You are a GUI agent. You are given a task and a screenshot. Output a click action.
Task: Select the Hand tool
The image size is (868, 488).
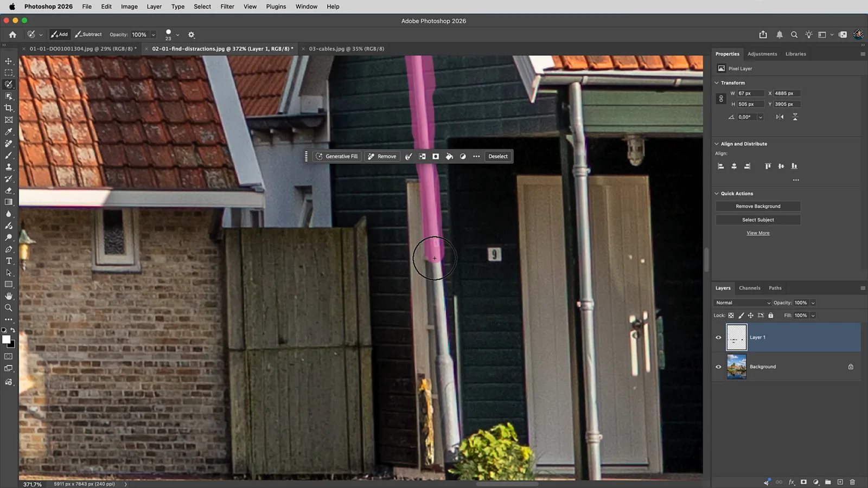pos(9,296)
